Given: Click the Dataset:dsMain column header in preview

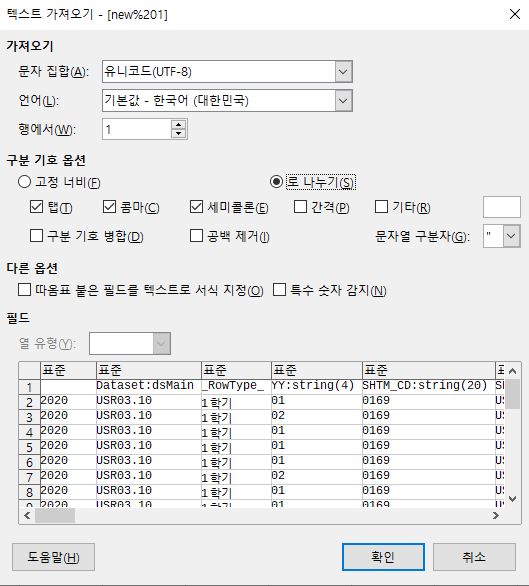Looking at the screenshot, I should coord(148,370).
